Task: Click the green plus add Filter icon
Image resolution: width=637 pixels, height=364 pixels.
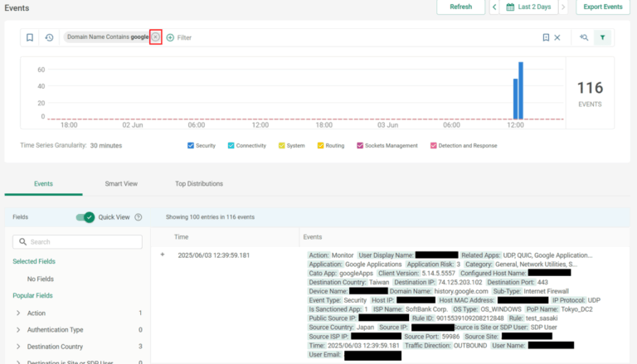Action: coord(170,37)
